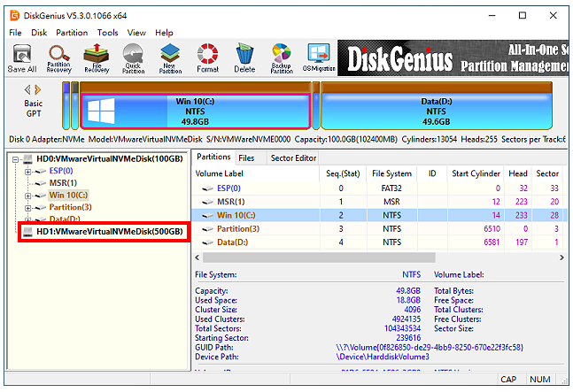Click the HD0 disk icon in tree
Viewport: 573px width, 392px height.
point(27,158)
